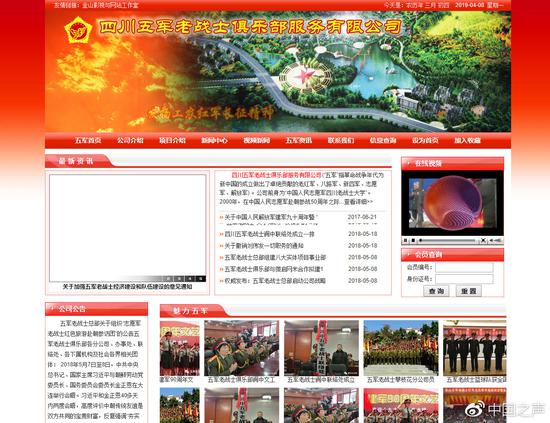This screenshot has width=550, height=423.
Task: Click the video seek progress slider
Action: pos(448,241)
